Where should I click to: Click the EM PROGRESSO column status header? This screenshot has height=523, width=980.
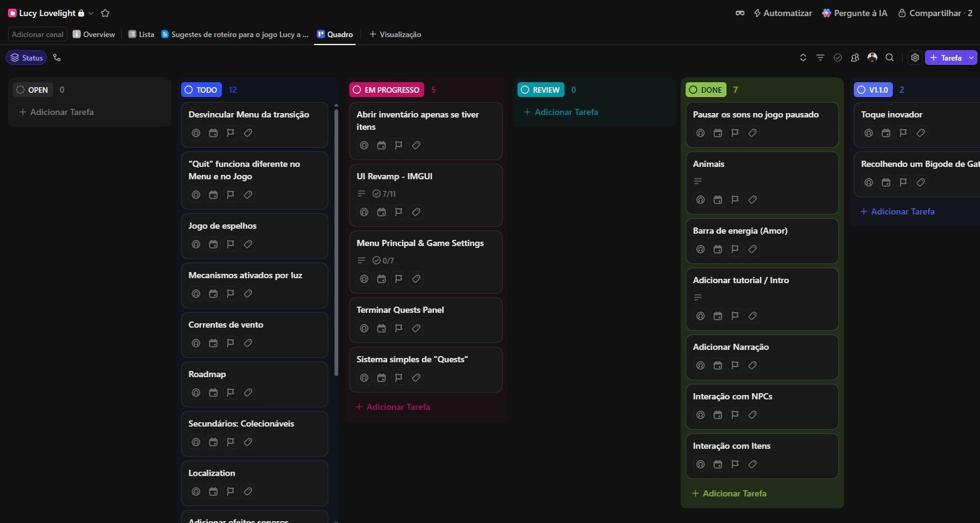tap(386, 90)
